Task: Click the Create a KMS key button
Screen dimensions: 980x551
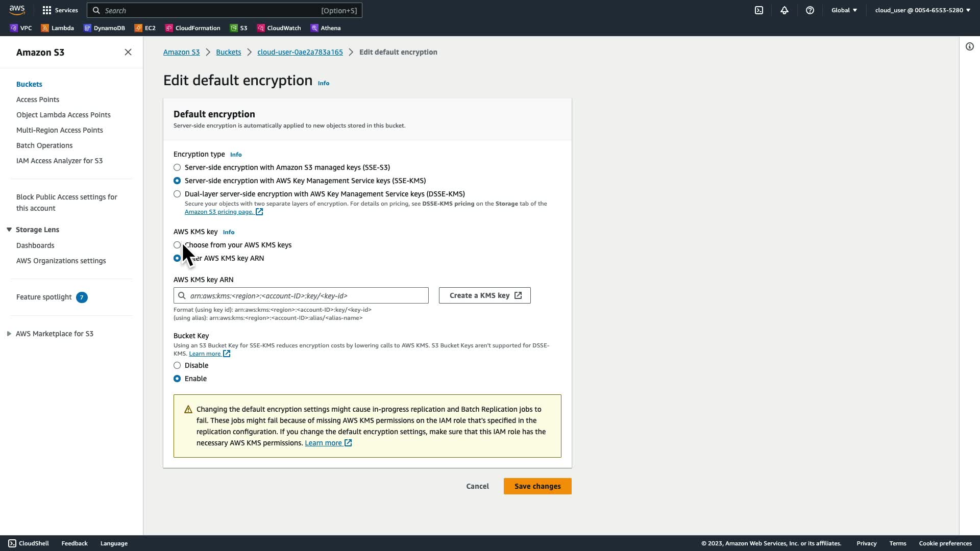Action: 484,295
